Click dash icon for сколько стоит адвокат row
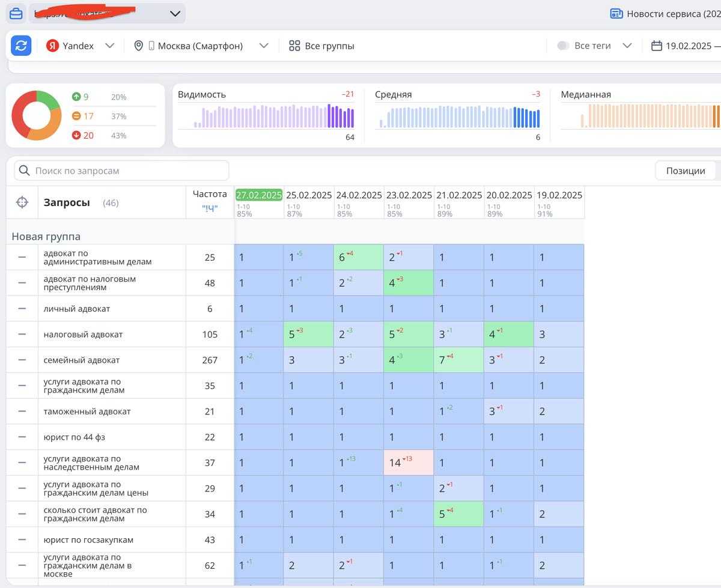 (22, 514)
